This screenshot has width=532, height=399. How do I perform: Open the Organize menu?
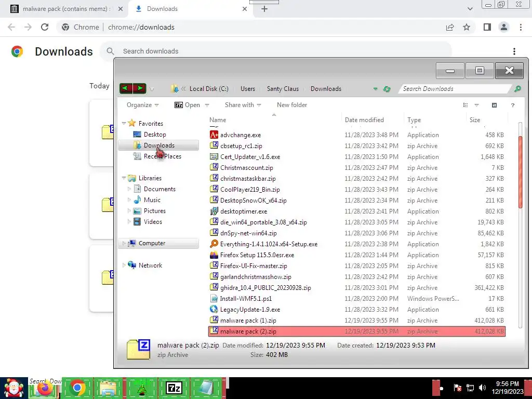pyautogui.click(x=142, y=105)
